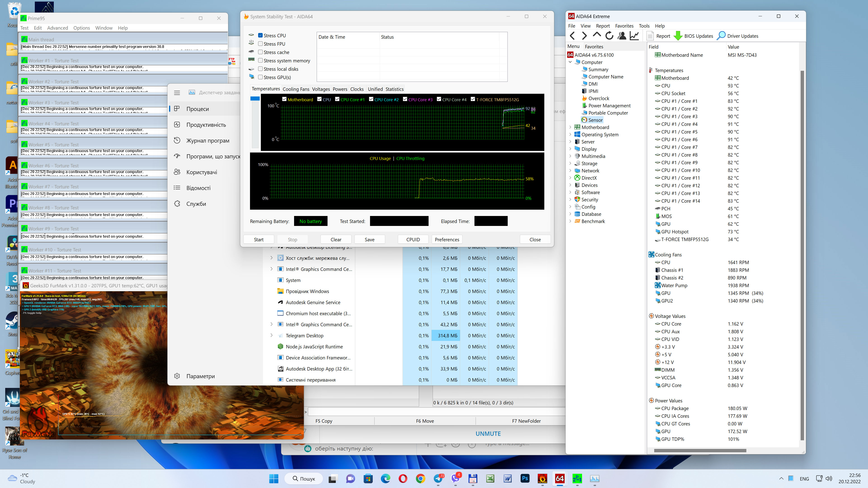Image resolution: width=868 pixels, height=488 pixels.
Task: Click the BIOS Updates green arrow
Action: 678,36
